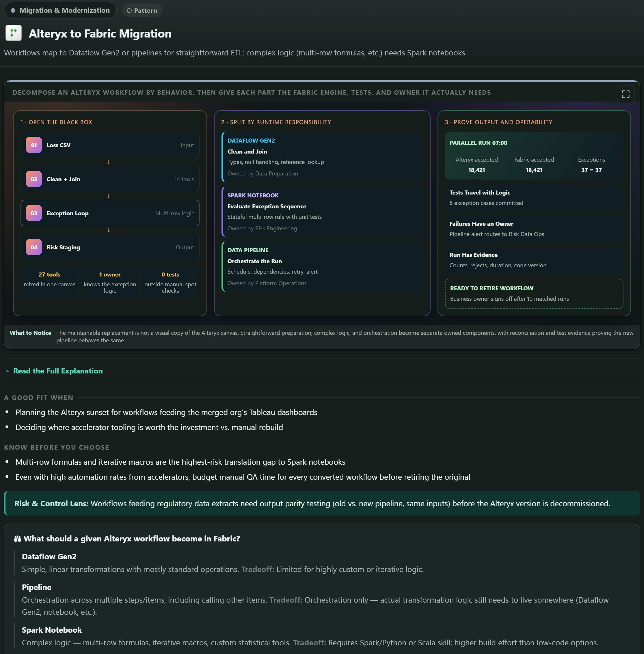
Task: Click Tests Travel with Logic item
Action: [534, 198]
